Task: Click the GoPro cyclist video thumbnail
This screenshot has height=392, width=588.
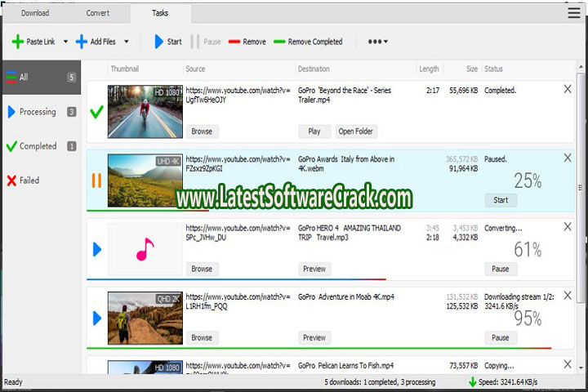Action: click(x=145, y=110)
